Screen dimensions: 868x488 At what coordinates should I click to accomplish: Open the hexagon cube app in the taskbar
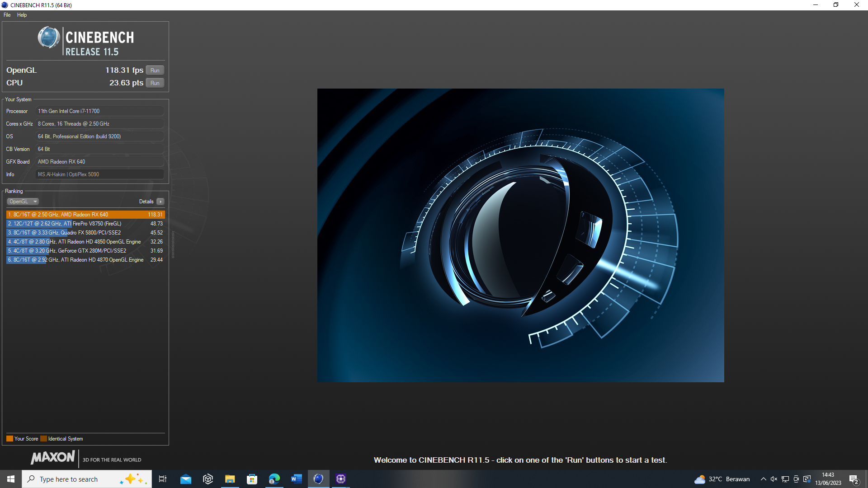coord(208,479)
